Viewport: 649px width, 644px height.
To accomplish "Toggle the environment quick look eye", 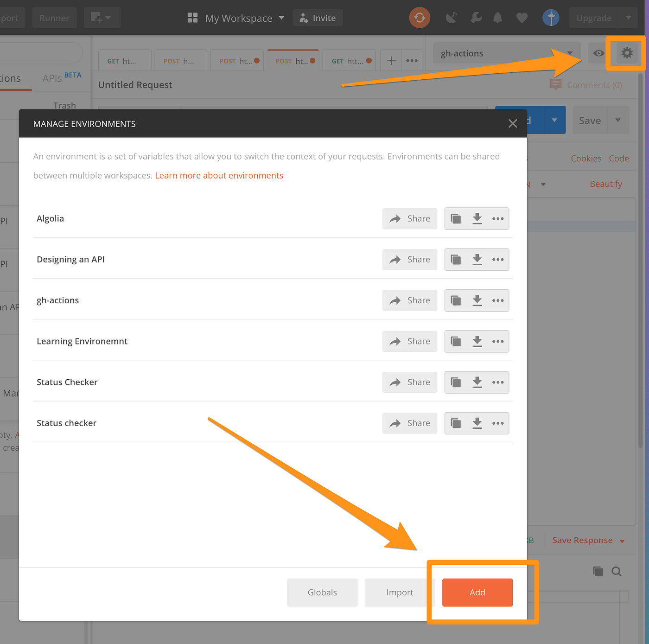I will (599, 53).
